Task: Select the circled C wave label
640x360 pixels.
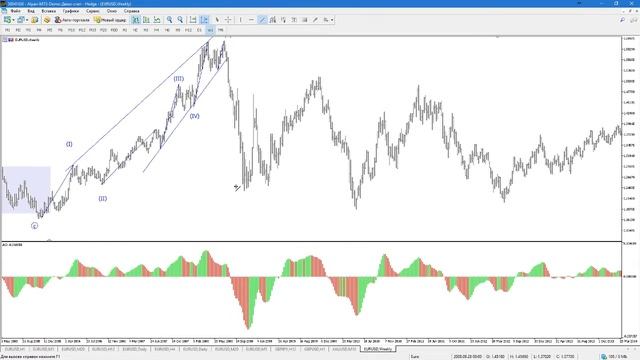Action: pos(35,226)
